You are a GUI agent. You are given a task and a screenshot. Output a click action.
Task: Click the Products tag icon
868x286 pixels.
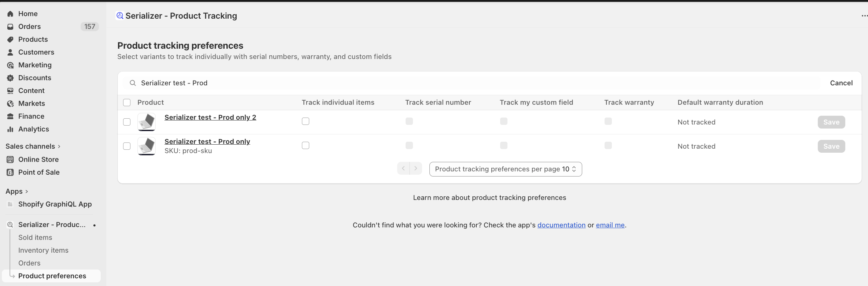(x=10, y=40)
